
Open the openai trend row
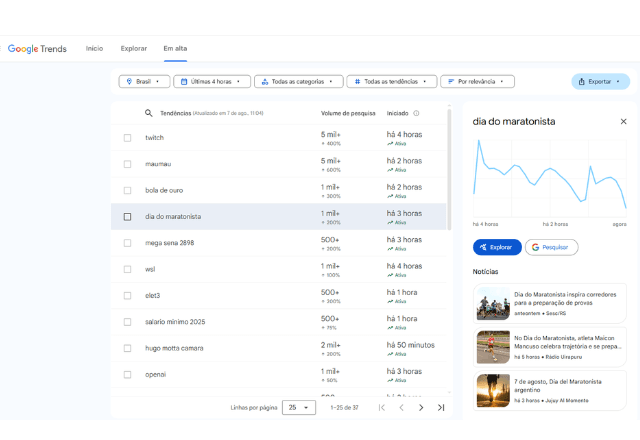pos(279,375)
